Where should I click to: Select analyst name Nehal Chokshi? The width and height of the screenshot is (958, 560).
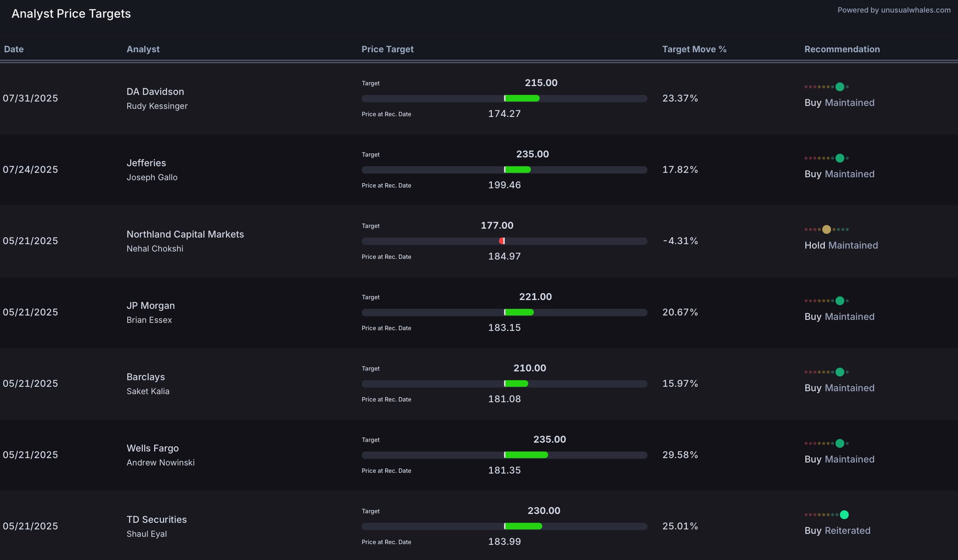(x=155, y=248)
